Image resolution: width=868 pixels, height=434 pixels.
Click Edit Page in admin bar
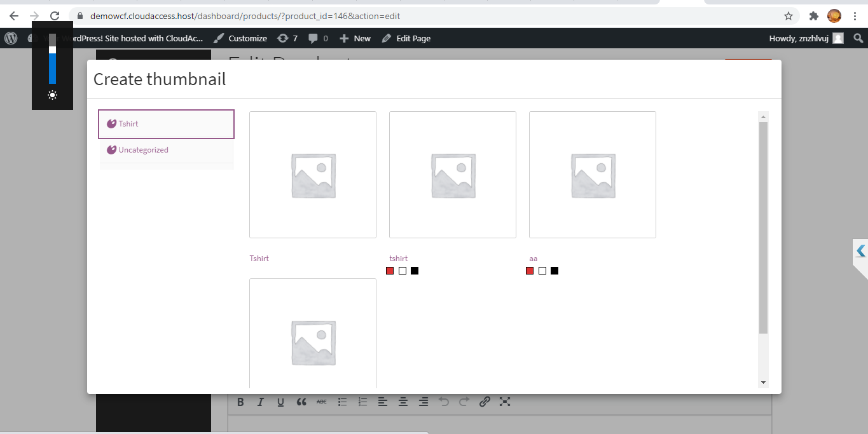tap(406, 38)
